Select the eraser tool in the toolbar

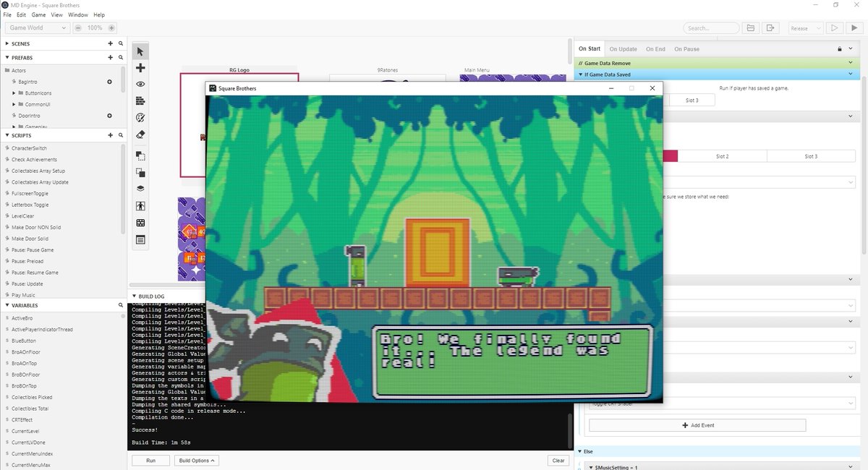[x=140, y=134]
